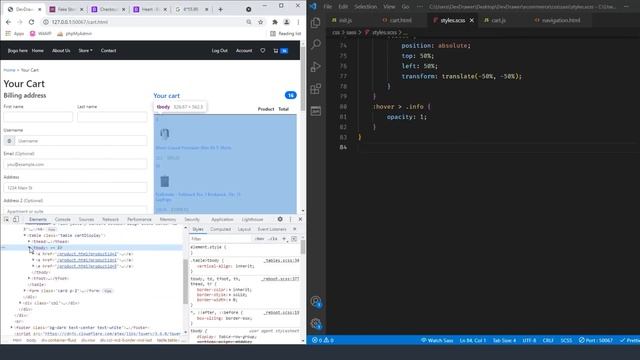
Task: Open VS Code Run and Debug view
Action: [316, 67]
